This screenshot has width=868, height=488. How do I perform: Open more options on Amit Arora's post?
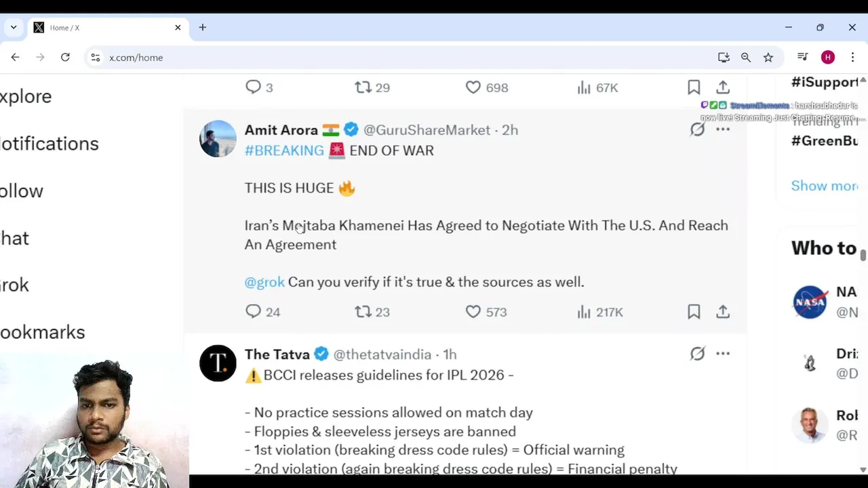[723, 129]
